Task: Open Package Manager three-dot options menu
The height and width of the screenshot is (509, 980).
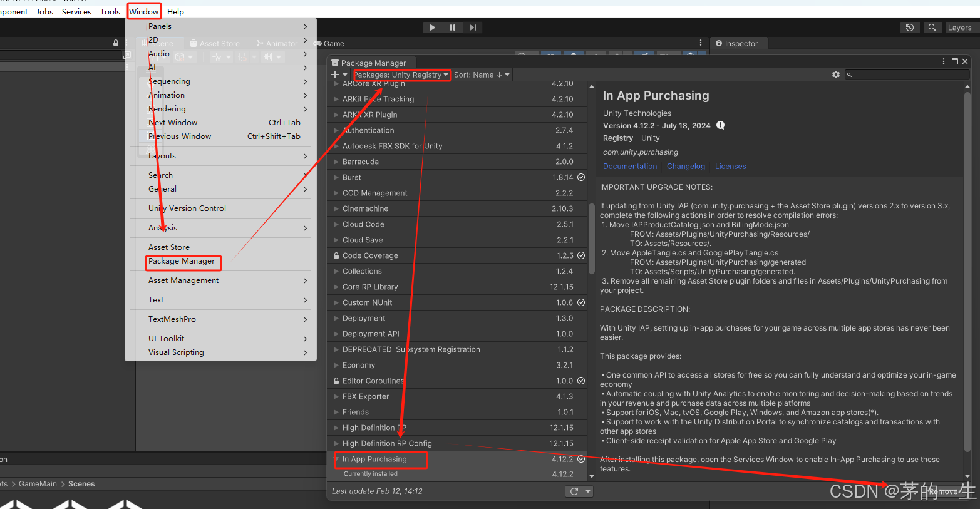Action: click(944, 61)
